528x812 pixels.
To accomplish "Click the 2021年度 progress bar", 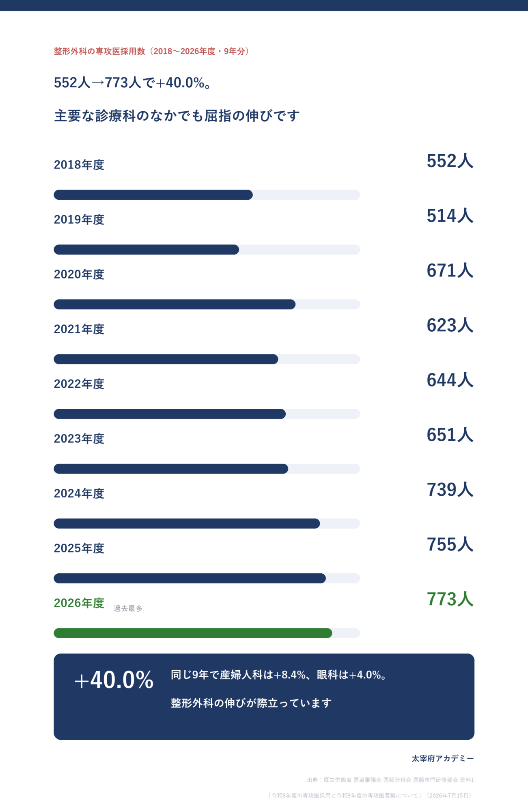I will pyautogui.click(x=207, y=359).
